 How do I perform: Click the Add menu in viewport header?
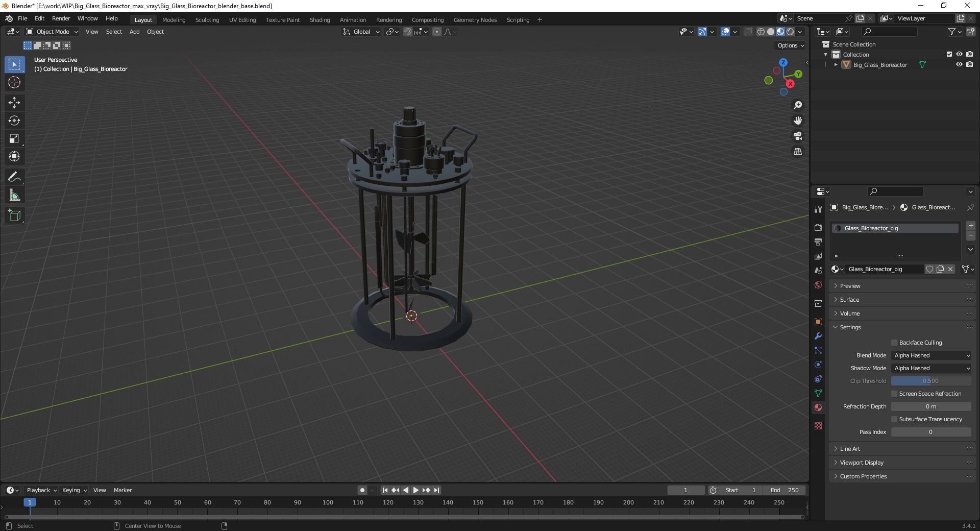click(x=134, y=32)
